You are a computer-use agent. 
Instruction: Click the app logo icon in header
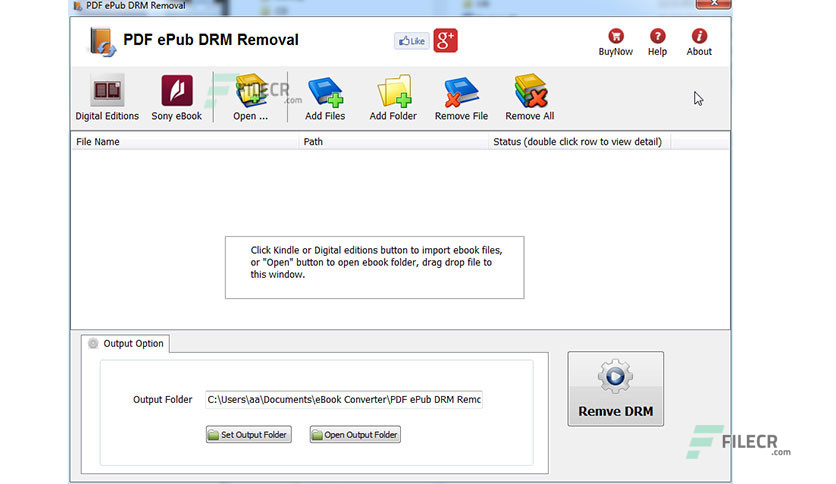102,42
